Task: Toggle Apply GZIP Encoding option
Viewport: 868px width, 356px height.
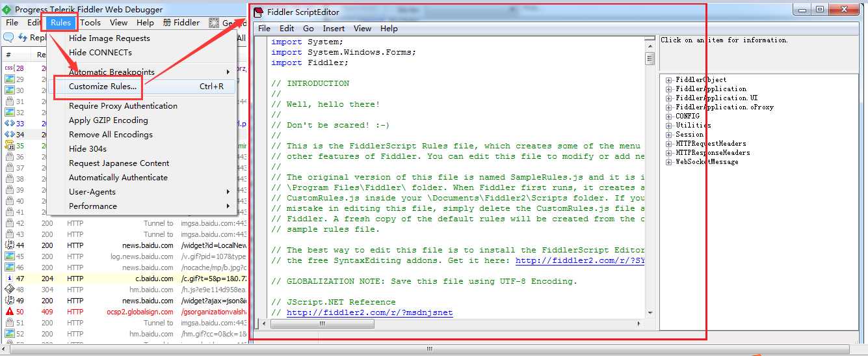Action: point(109,120)
